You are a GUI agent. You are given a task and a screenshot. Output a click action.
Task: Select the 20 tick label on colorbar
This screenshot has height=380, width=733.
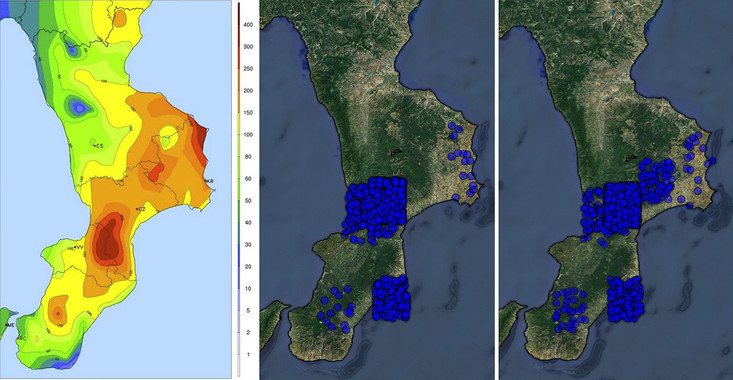coord(248,266)
